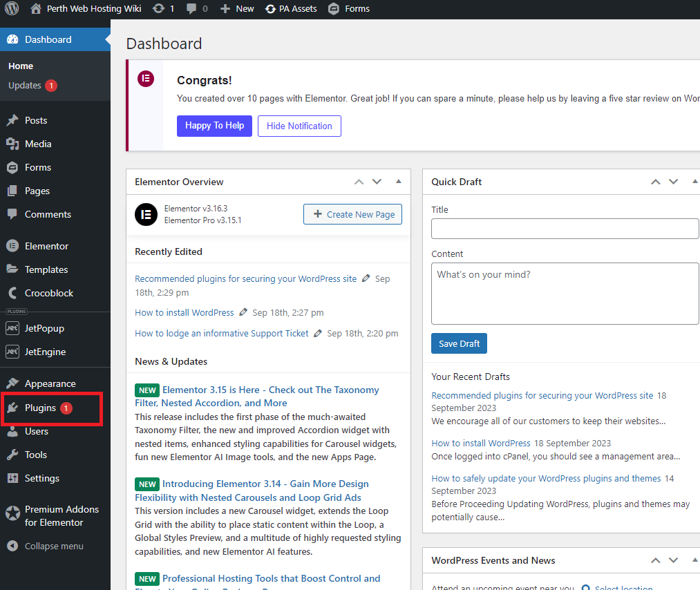
Task: Click the home icon beside Perth Web Hosting Wiki
Action: point(36,8)
